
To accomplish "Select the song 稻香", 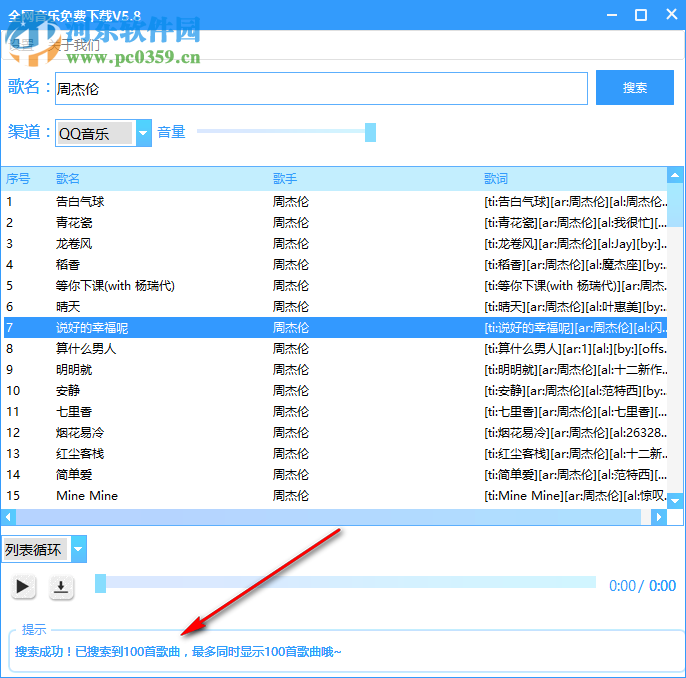I will click(335, 265).
